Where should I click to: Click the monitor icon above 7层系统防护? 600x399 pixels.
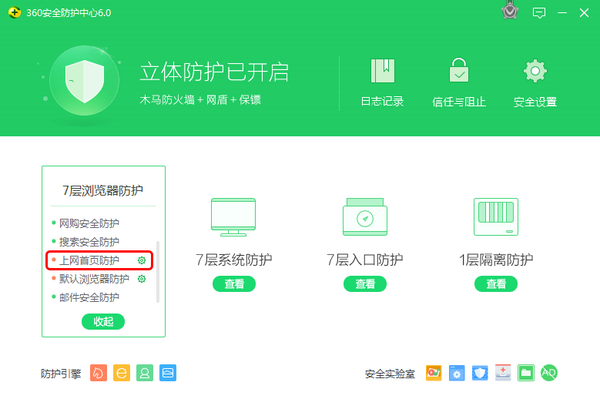point(233,217)
